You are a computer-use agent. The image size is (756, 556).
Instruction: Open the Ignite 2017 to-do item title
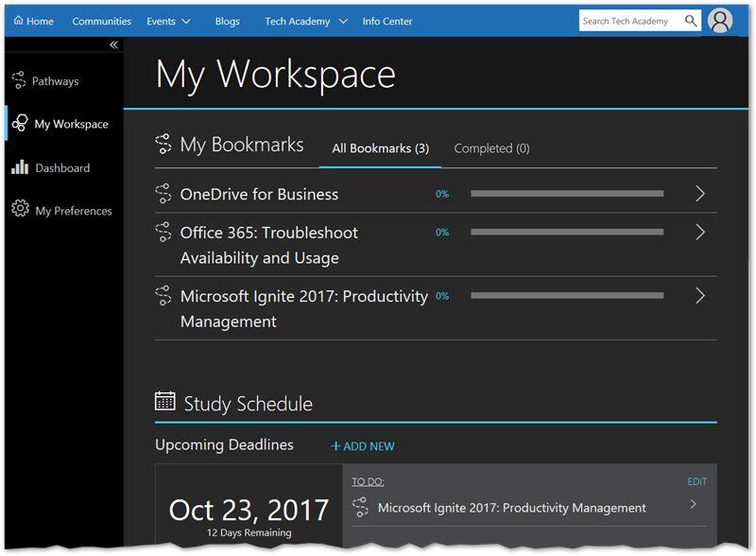click(x=512, y=508)
